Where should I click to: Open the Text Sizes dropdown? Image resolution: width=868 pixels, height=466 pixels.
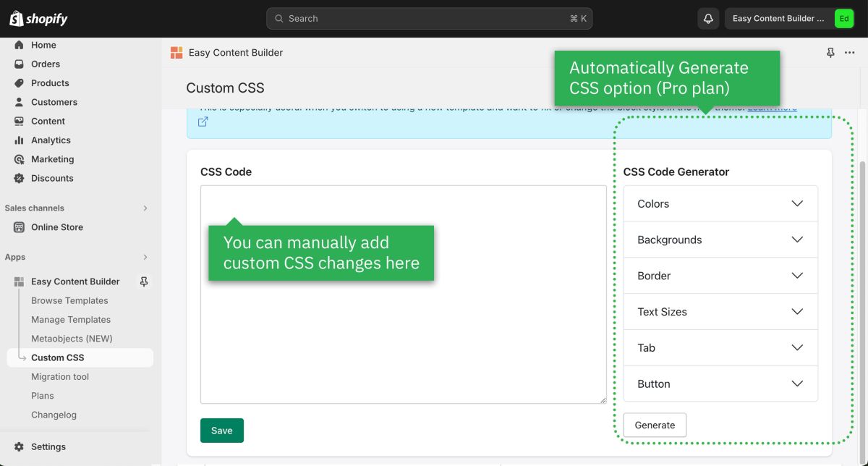click(720, 312)
